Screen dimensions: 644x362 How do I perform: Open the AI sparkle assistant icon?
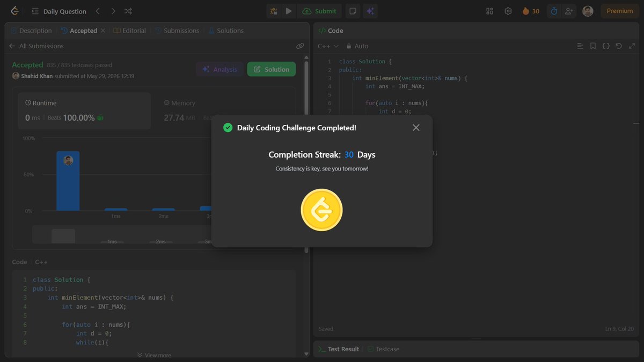(x=369, y=11)
